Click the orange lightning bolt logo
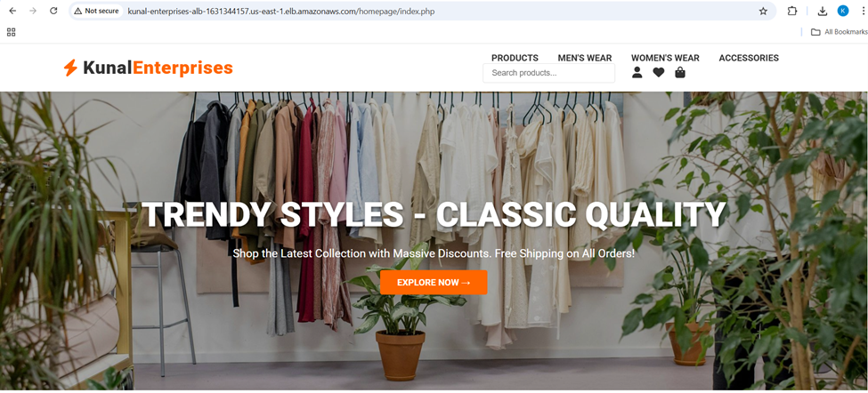The height and width of the screenshot is (393, 868). (70, 68)
